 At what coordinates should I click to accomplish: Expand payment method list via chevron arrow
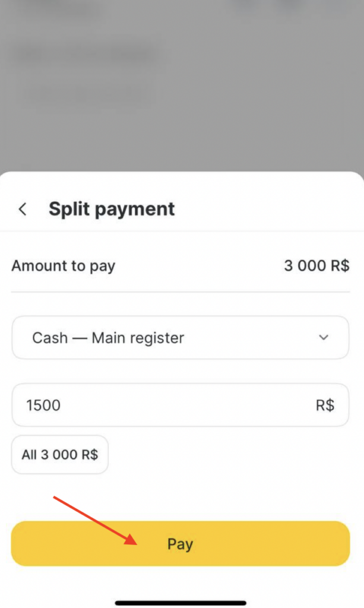(324, 338)
